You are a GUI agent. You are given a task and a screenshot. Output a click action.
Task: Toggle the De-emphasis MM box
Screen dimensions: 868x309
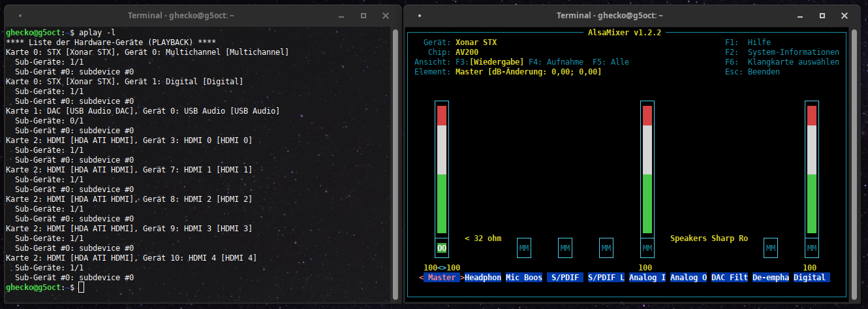771,248
